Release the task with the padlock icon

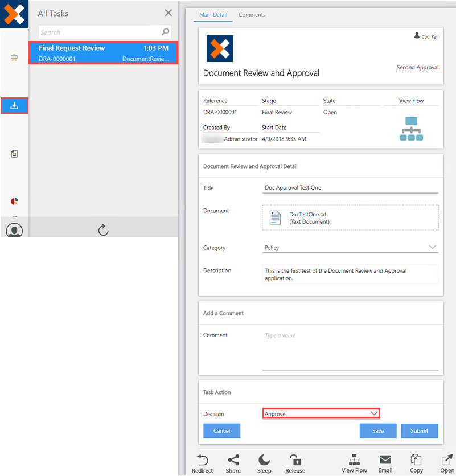[295, 460]
